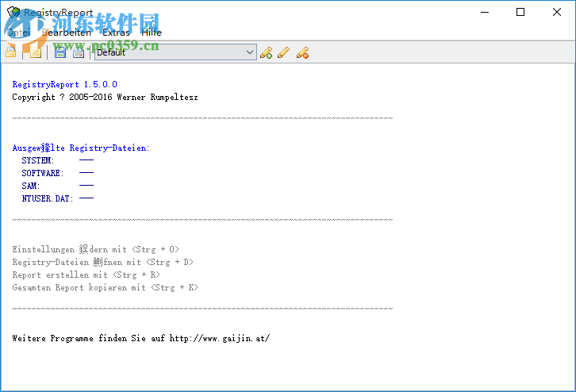Click the http://www.gaijin.at/ URL text
Screen dimensions: 576x392
(x=220, y=338)
